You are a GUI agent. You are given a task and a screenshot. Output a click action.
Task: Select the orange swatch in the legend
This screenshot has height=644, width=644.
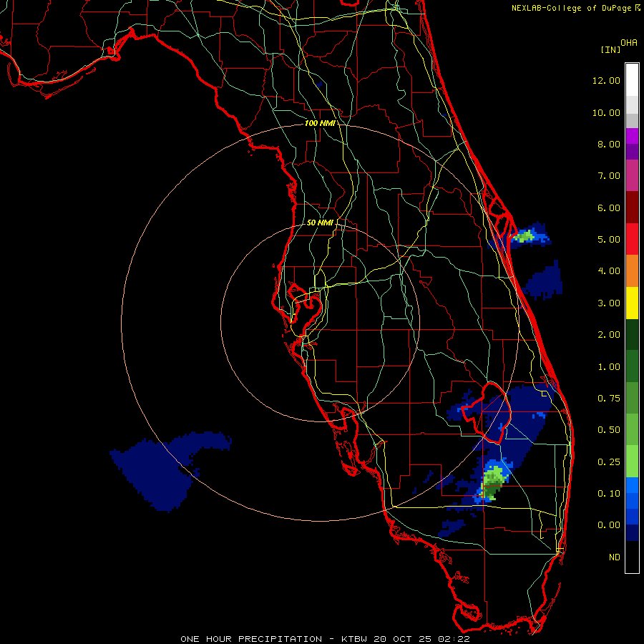click(632, 270)
